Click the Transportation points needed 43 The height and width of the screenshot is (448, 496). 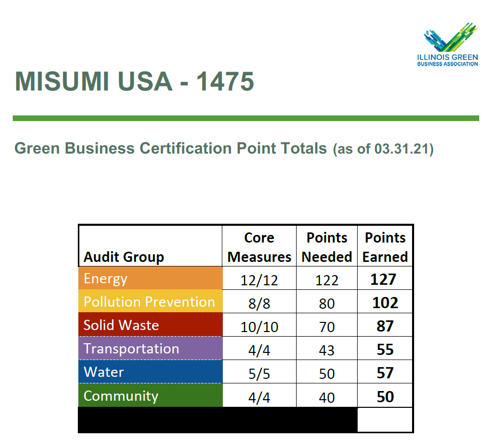327,350
